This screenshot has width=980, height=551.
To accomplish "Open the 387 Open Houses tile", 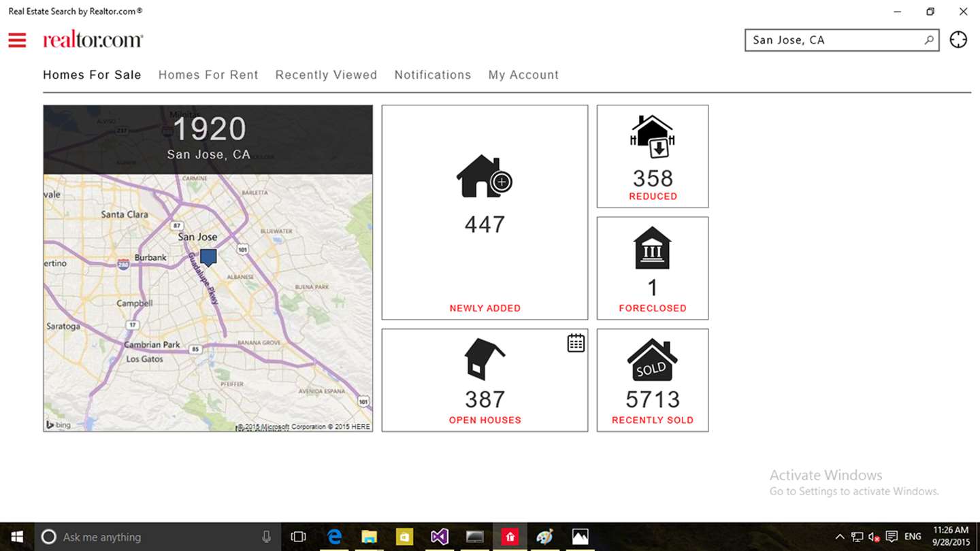I will [485, 380].
